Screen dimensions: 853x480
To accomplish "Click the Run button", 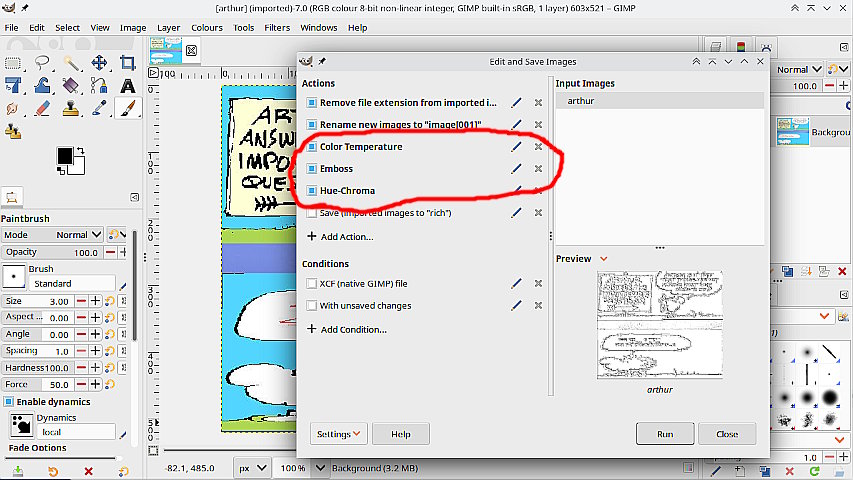I will [665, 434].
